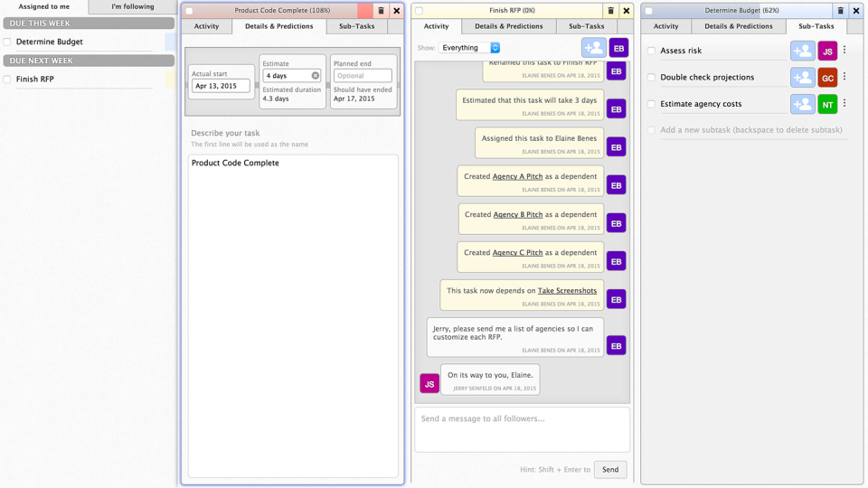Click the message to all followers box
This screenshot has width=868, height=488.
[x=522, y=430]
